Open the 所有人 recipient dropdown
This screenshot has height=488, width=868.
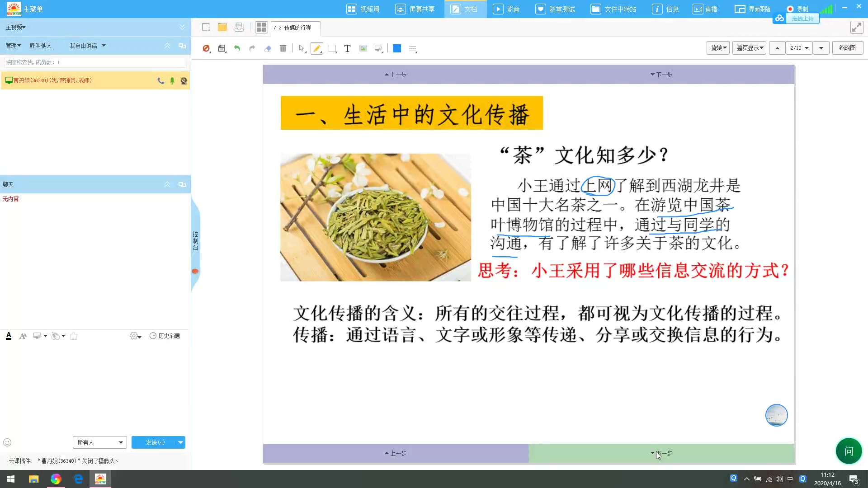click(x=99, y=442)
